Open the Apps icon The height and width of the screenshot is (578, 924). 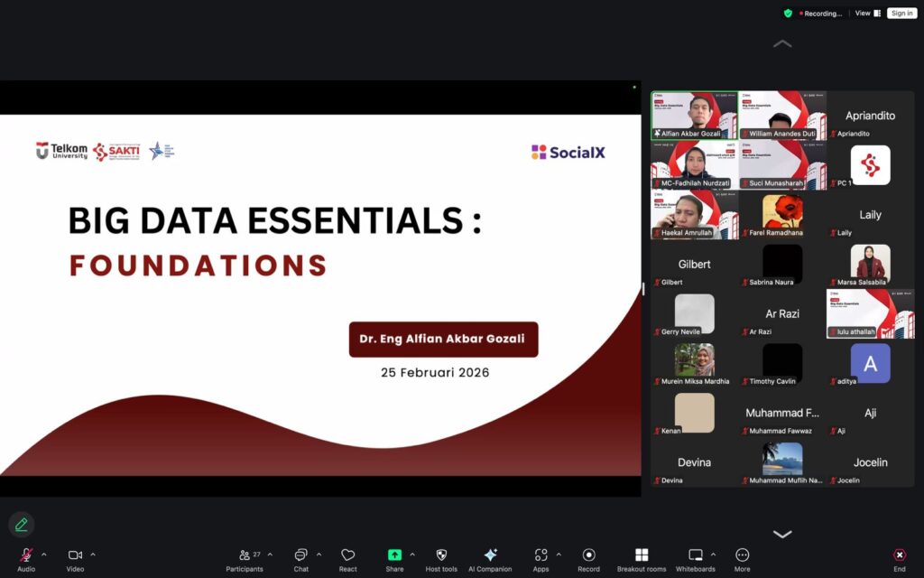click(x=541, y=555)
